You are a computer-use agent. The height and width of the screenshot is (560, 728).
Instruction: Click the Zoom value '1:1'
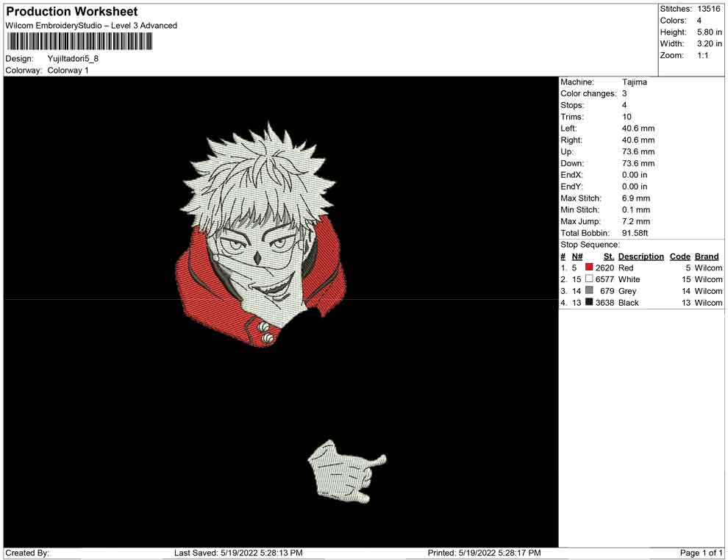[703, 55]
